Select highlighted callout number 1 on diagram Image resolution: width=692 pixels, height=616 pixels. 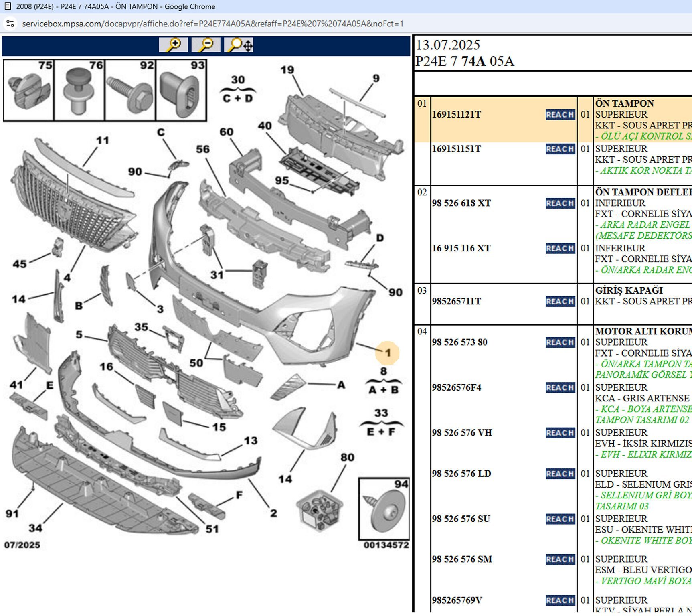tap(387, 353)
